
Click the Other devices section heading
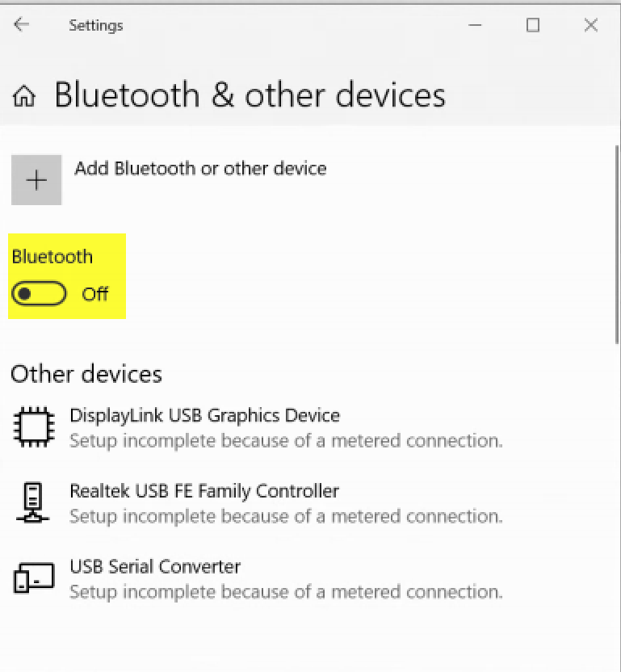click(86, 374)
